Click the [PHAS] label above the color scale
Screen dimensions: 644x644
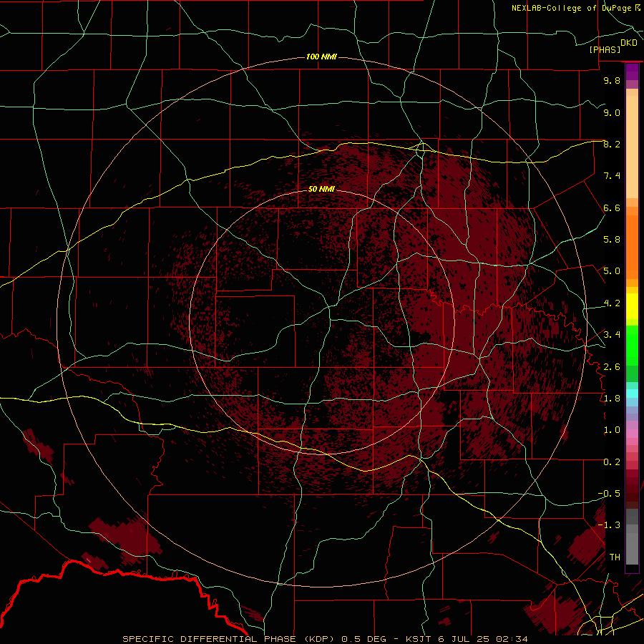605,49
